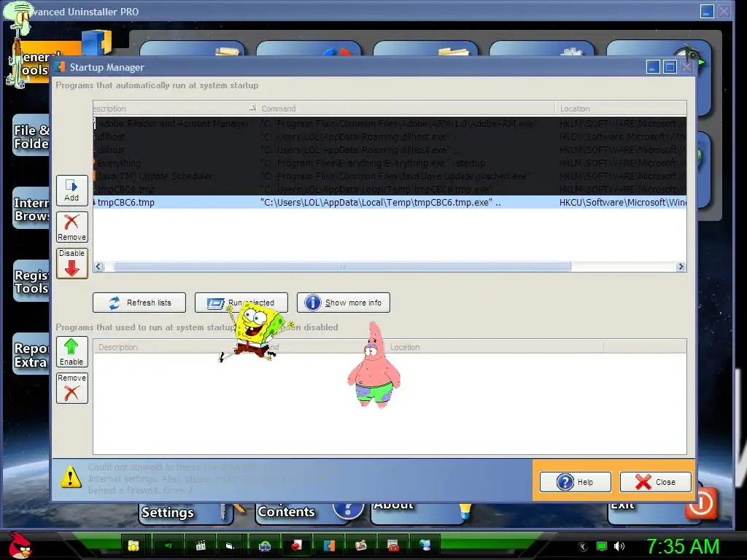This screenshot has width=747, height=560.
Task: Open File & Folder tools in sidebar
Action: (31, 136)
